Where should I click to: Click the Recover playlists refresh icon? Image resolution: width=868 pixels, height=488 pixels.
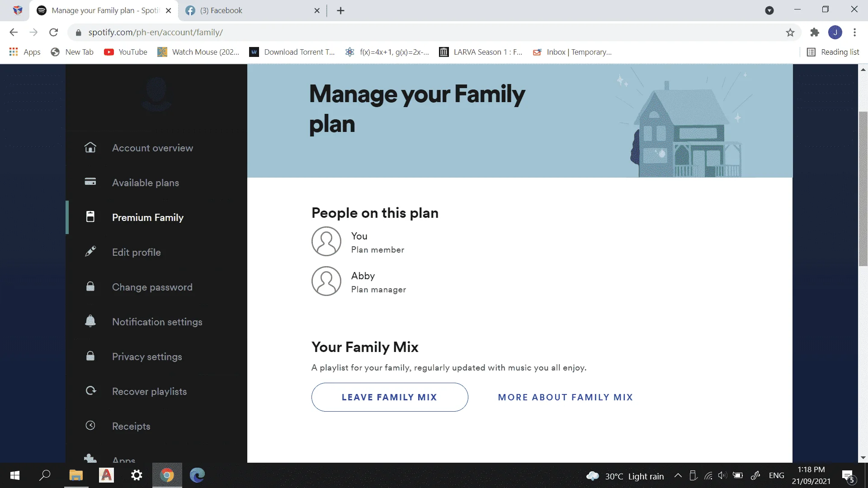pyautogui.click(x=90, y=390)
